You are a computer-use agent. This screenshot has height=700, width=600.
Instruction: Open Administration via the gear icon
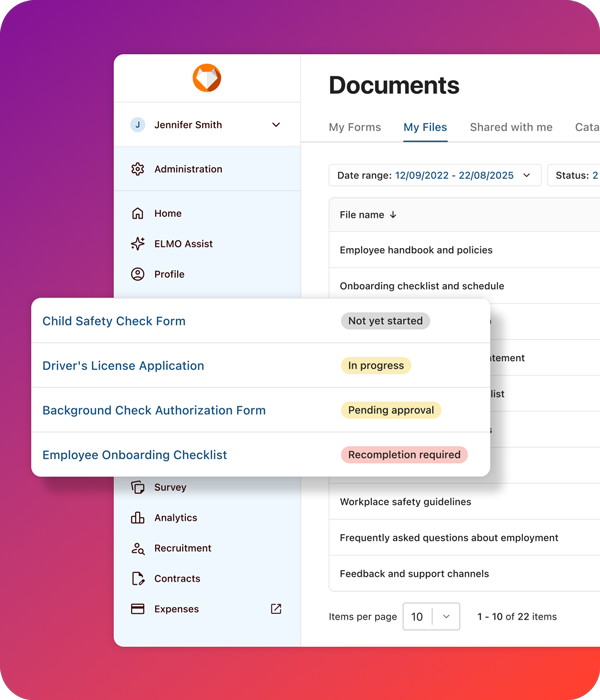point(138,169)
